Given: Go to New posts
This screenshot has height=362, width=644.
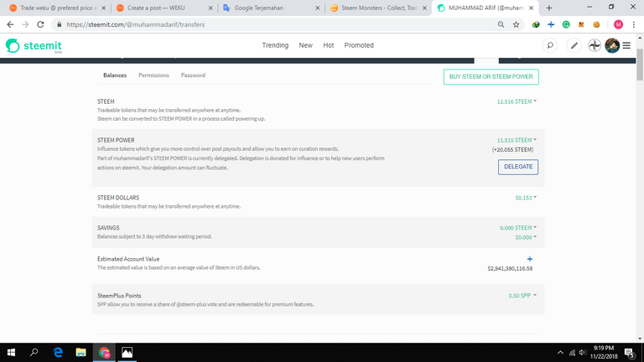Looking at the screenshot, I should coord(305,45).
